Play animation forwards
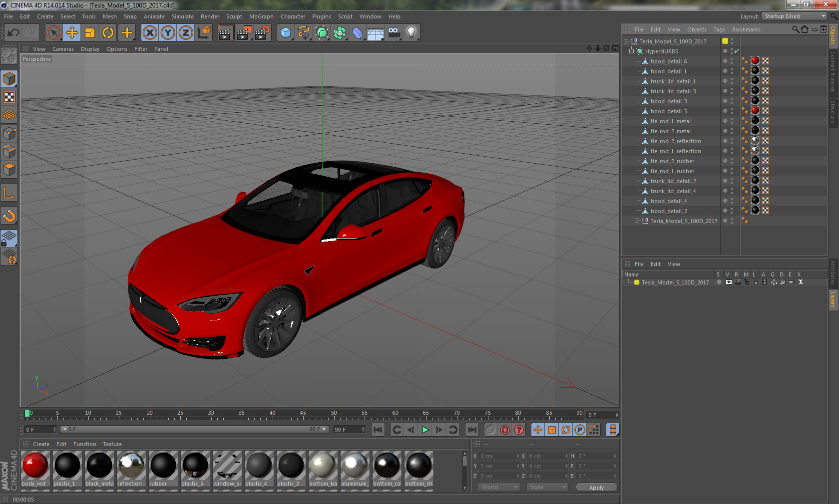The width and height of the screenshot is (839, 504). click(425, 430)
